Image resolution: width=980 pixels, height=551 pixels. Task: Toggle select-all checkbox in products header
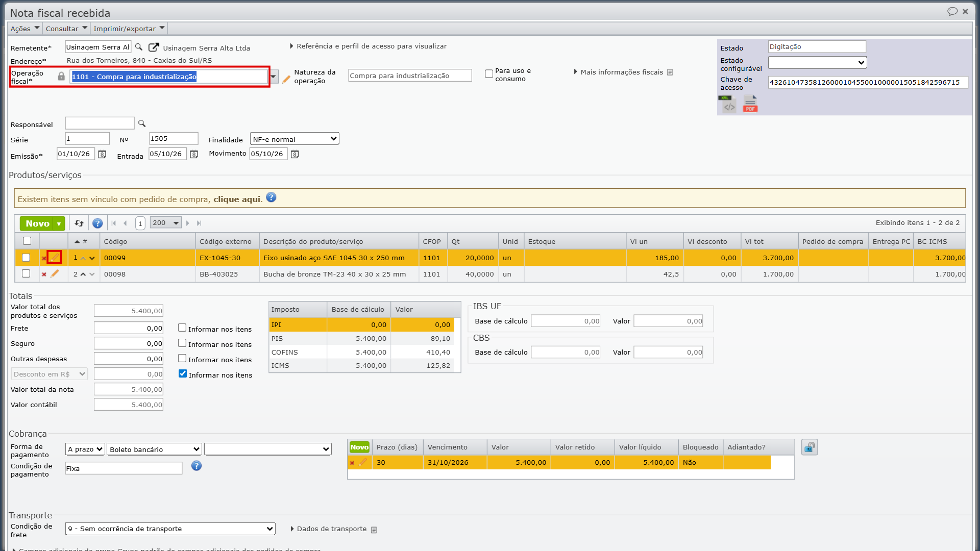pyautogui.click(x=27, y=241)
